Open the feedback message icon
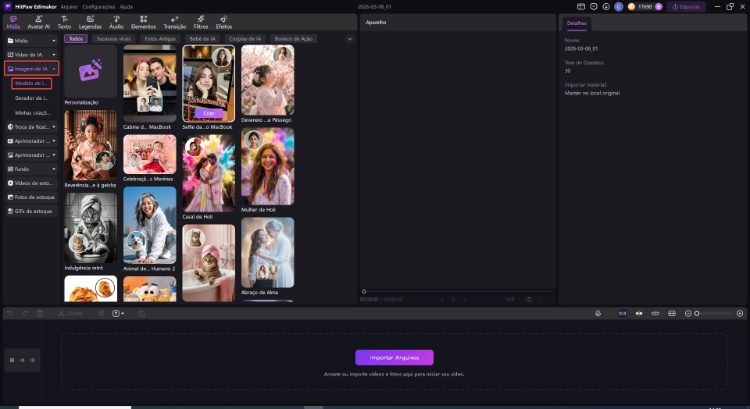This screenshot has width=750, height=409. pyautogui.click(x=594, y=7)
